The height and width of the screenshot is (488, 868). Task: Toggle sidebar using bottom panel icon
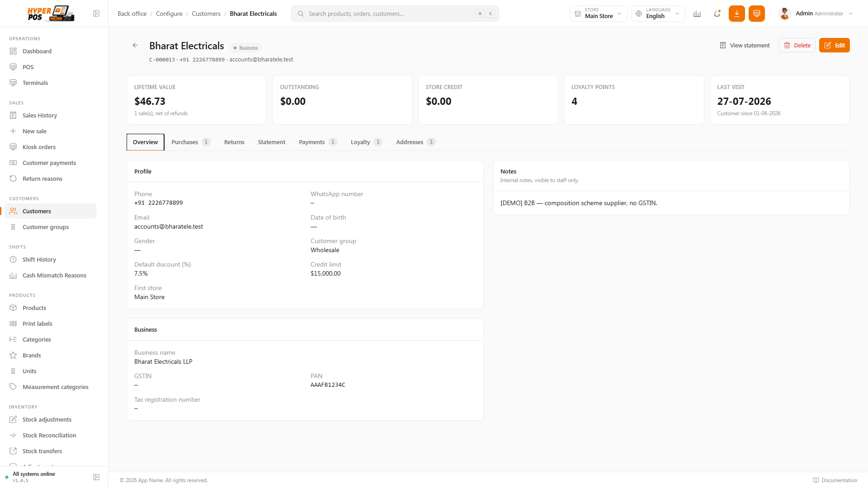[96, 477]
